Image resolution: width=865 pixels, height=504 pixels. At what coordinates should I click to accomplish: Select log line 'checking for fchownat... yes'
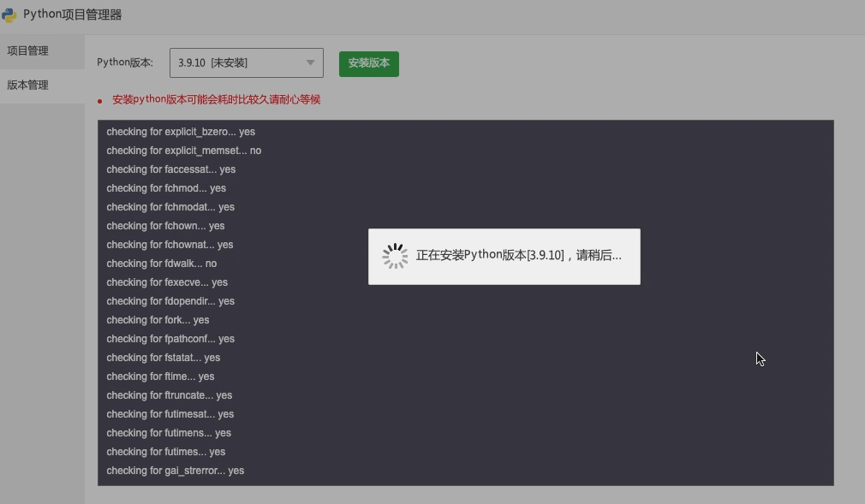(170, 244)
